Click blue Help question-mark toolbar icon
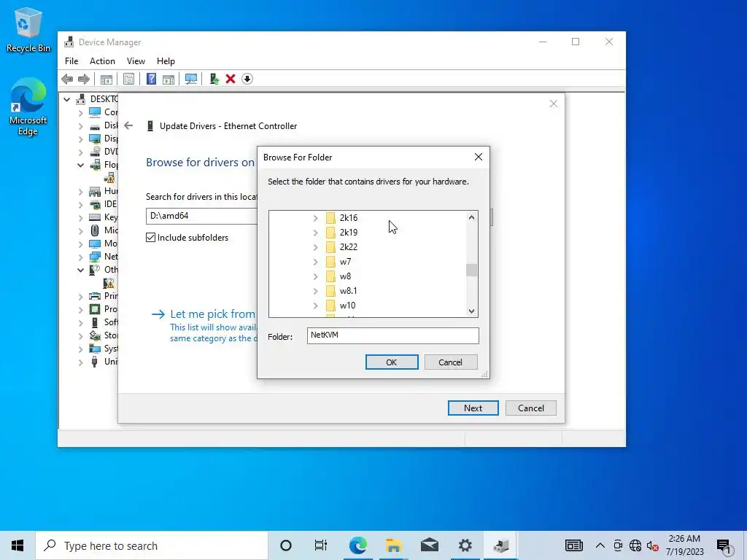Screen dimensions: 747x560 click(x=151, y=79)
